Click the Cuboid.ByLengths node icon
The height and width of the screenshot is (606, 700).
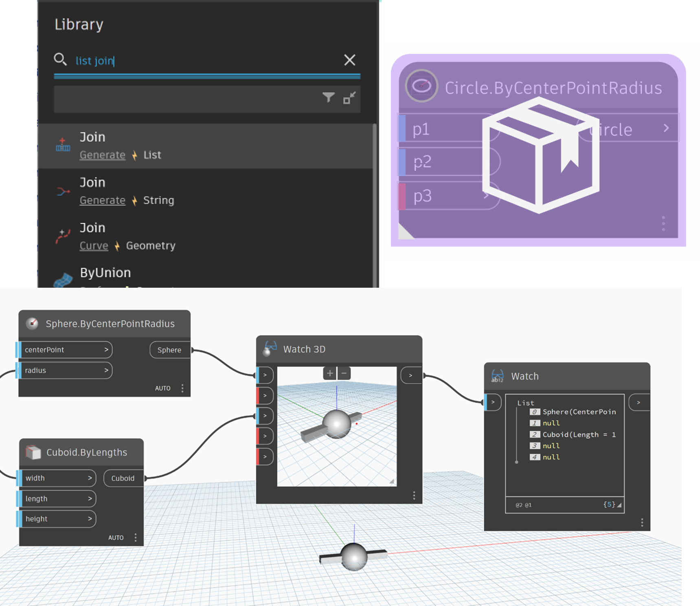tap(33, 452)
